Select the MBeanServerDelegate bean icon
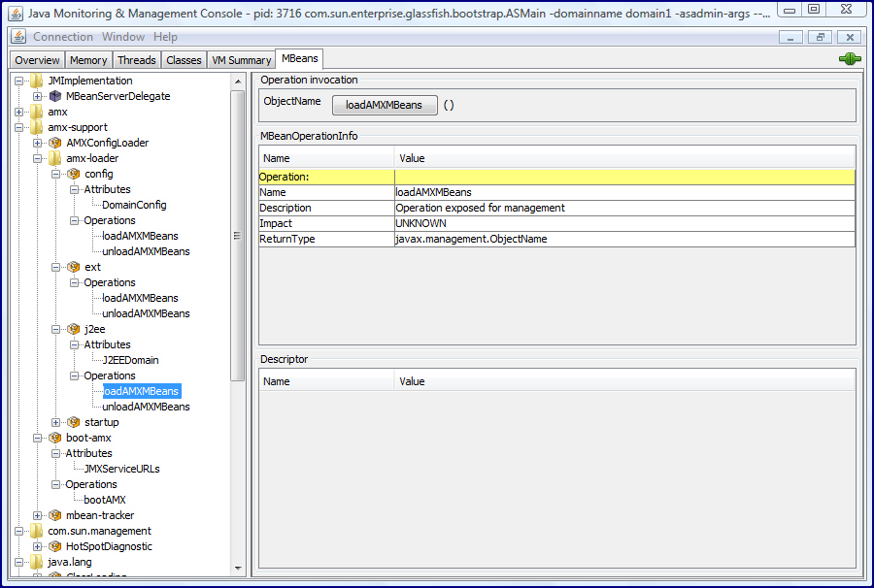The height and width of the screenshot is (588, 874). [55, 96]
